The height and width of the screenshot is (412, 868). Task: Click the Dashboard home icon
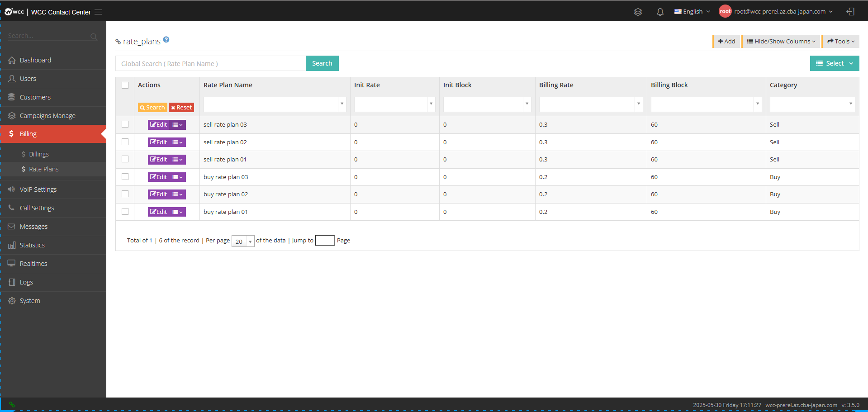[12, 60]
